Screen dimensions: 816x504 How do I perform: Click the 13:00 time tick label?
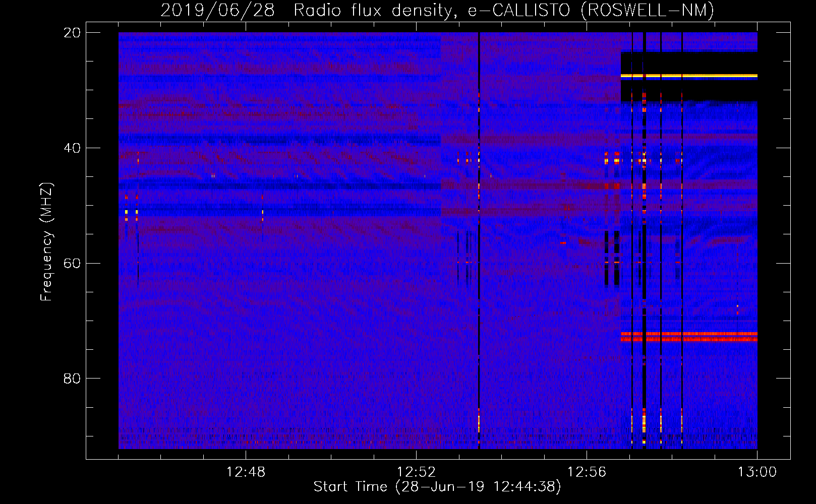click(757, 472)
